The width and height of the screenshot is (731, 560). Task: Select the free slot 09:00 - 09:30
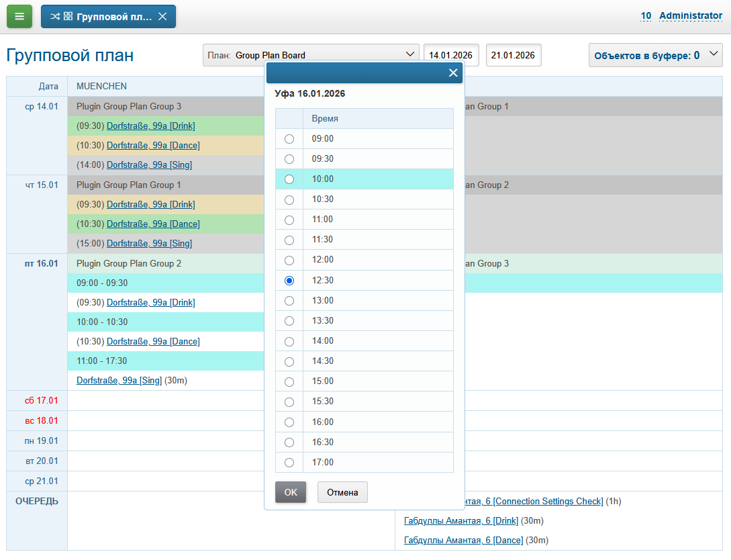pyautogui.click(x=102, y=283)
